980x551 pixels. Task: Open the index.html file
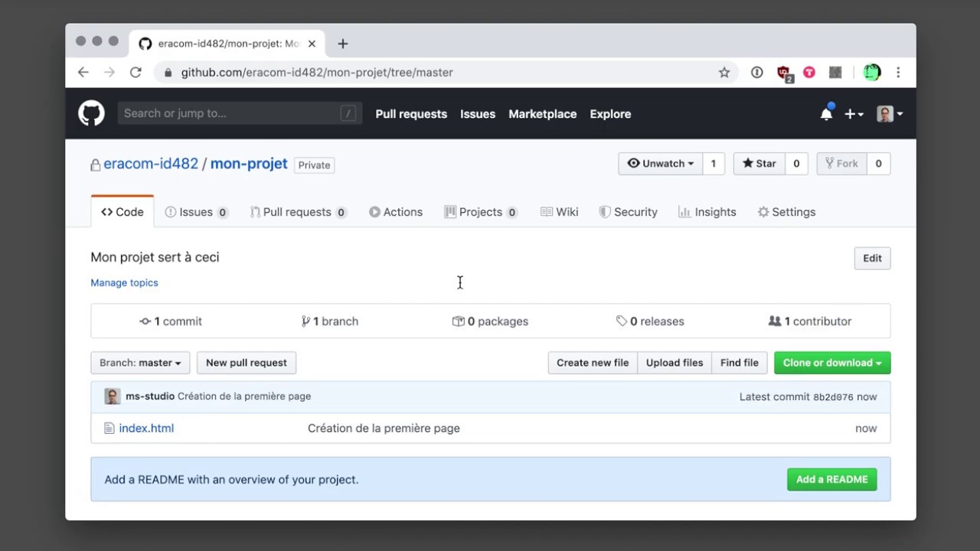tap(146, 428)
